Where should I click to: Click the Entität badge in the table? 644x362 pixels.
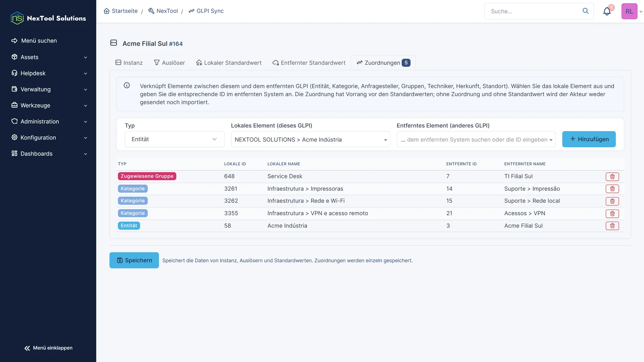click(129, 226)
